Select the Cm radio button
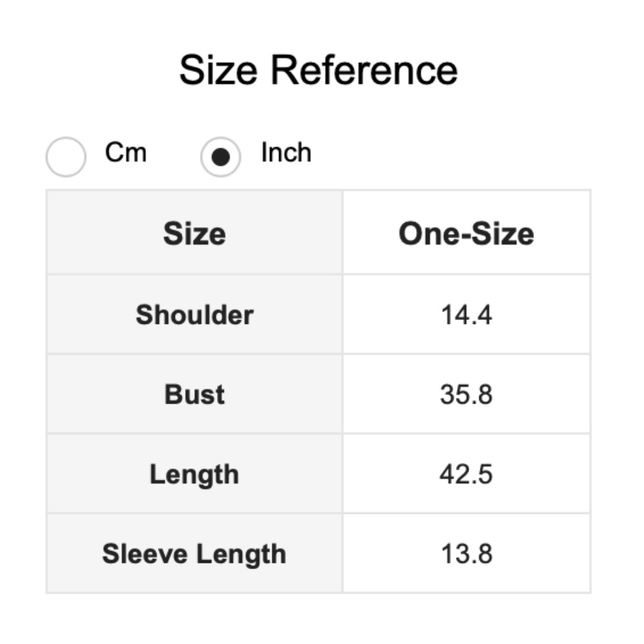 66,156
